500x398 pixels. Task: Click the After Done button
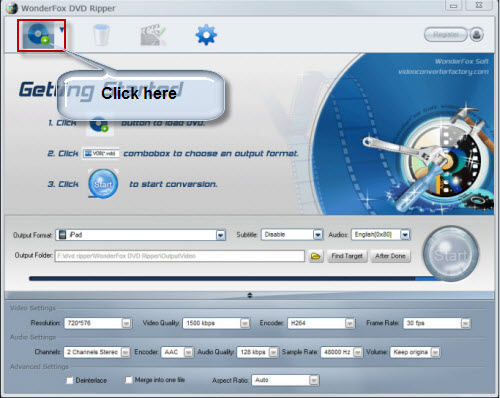(x=390, y=256)
